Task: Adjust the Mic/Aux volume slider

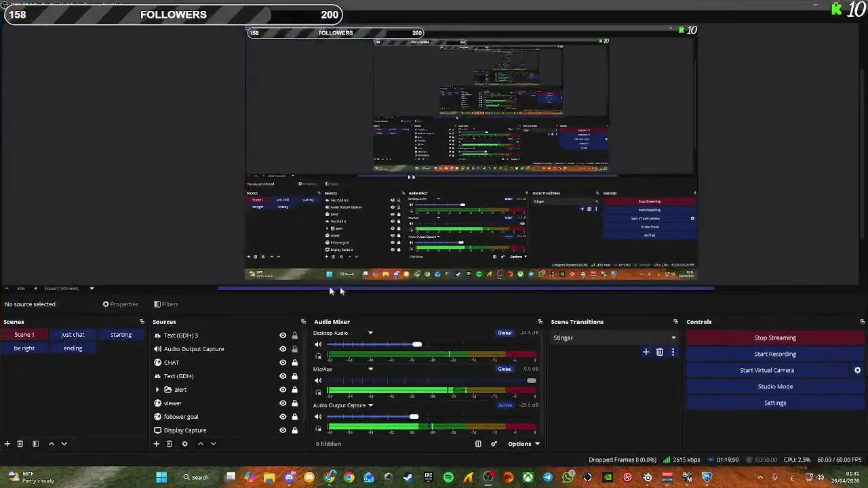Action: (x=531, y=381)
